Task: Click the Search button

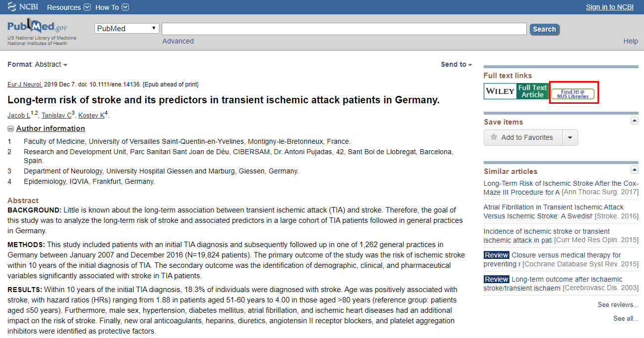Action: pyautogui.click(x=544, y=29)
